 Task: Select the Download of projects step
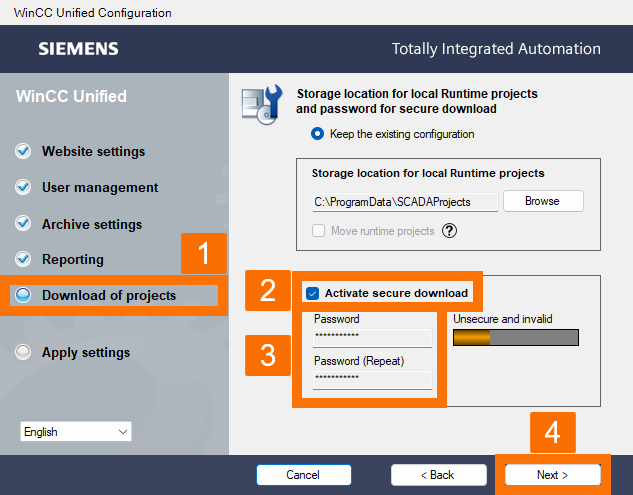tap(109, 296)
